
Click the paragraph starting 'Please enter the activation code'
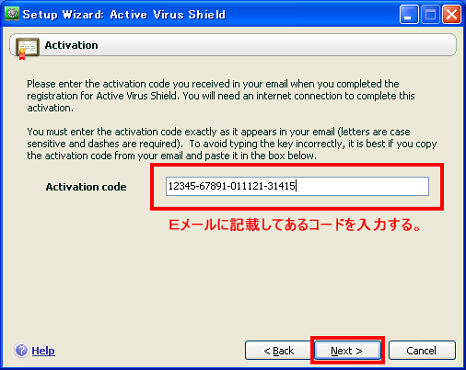[x=221, y=96]
